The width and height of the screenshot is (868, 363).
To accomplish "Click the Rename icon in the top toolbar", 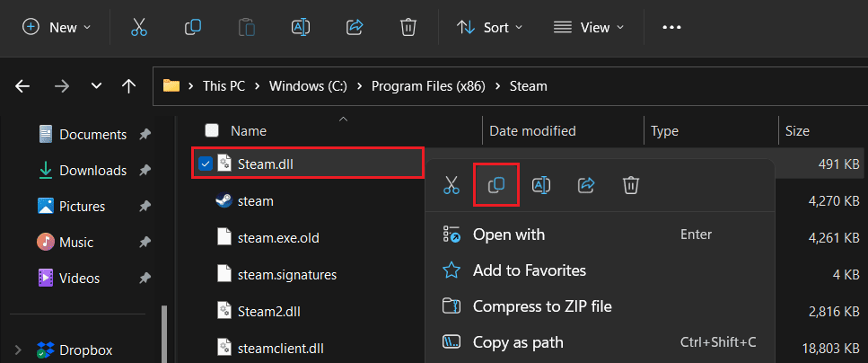I will pyautogui.click(x=301, y=27).
